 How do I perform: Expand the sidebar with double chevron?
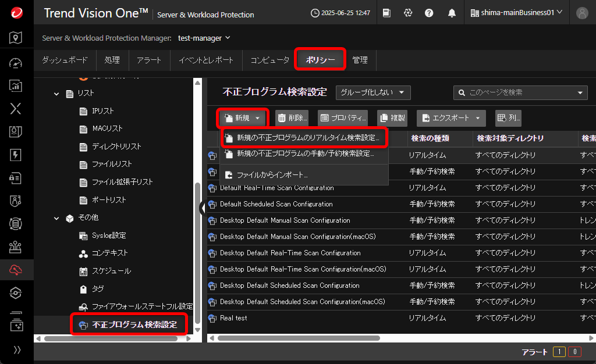click(x=17, y=350)
